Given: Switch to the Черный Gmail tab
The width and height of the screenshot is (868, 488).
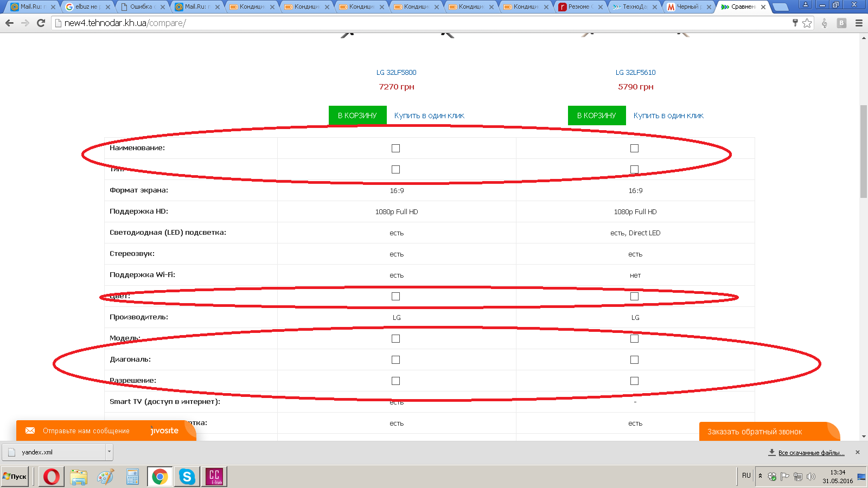Looking at the screenshot, I should click(x=690, y=7).
